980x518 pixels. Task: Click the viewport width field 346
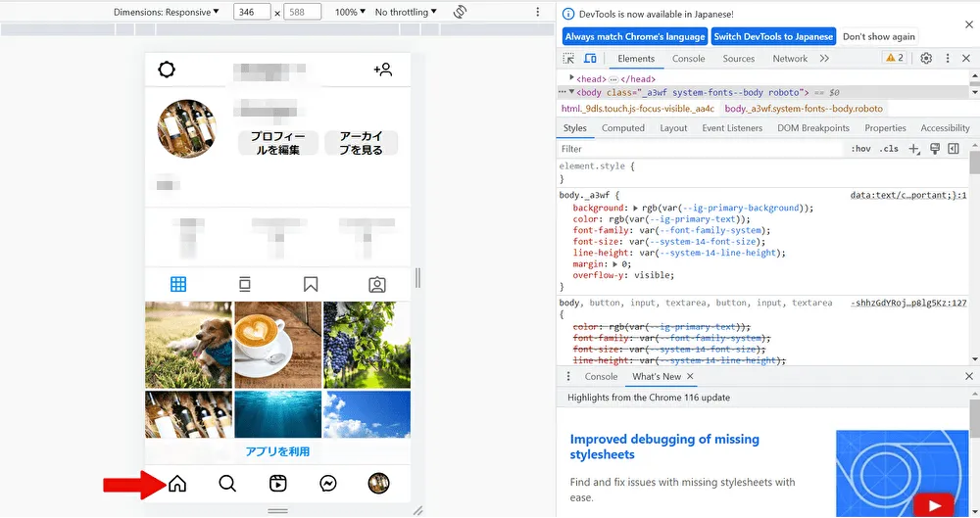tap(252, 12)
